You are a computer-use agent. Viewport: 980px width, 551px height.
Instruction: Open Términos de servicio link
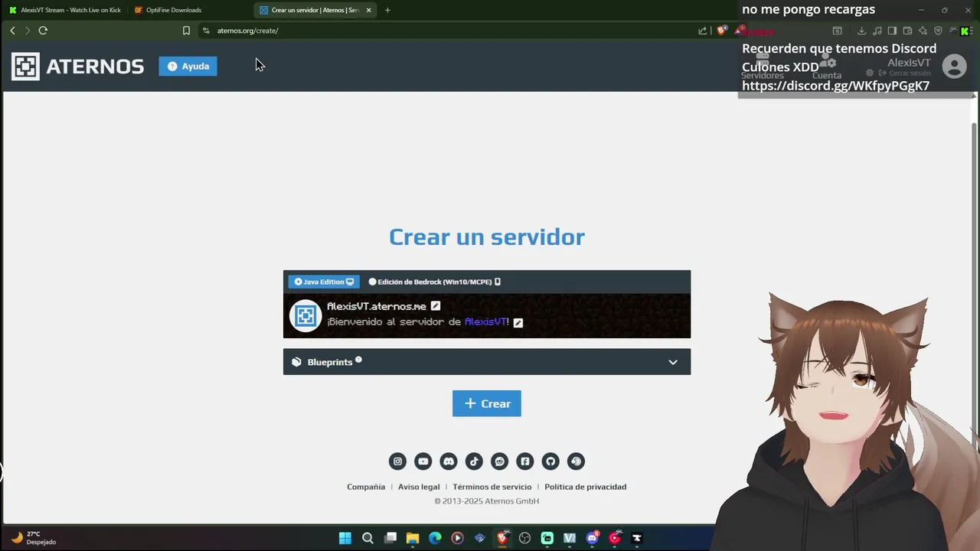pyautogui.click(x=492, y=487)
